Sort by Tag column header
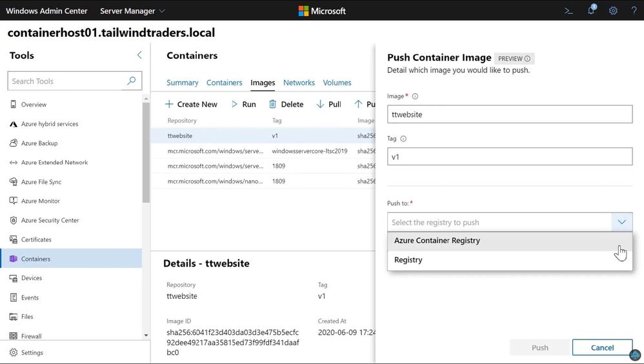 click(x=277, y=121)
